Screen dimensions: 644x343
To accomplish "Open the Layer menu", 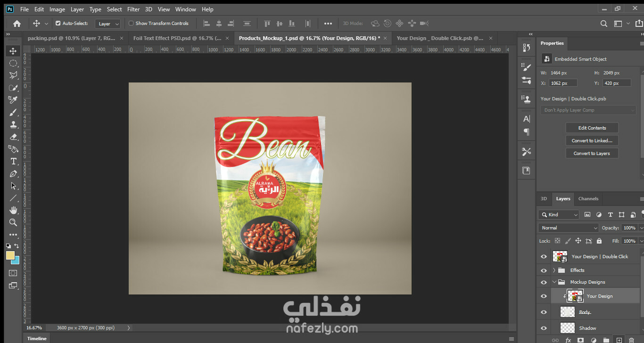I will point(77,9).
